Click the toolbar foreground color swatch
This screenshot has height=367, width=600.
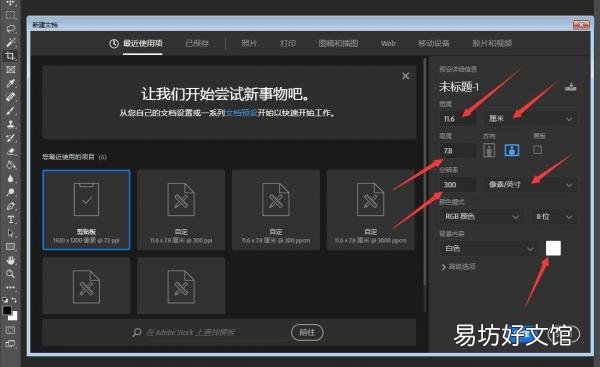(x=7, y=310)
